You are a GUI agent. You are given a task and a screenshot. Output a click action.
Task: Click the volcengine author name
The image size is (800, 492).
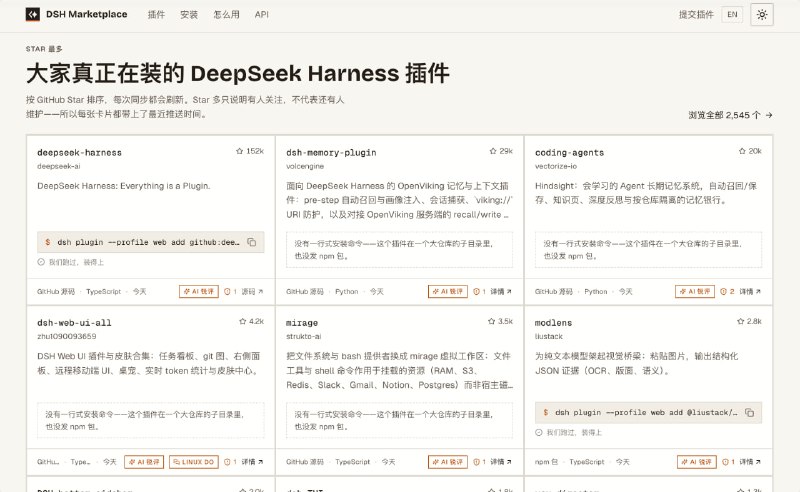tap(305, 166)
